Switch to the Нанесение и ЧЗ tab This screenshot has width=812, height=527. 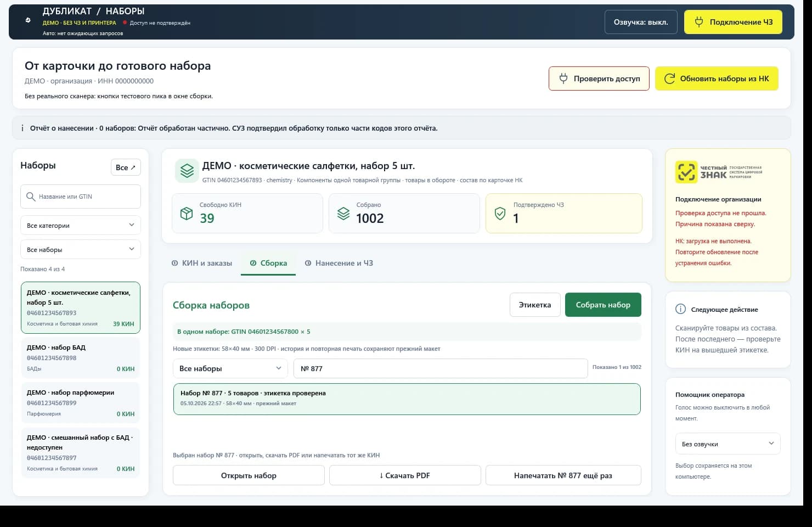(x=339, y=263)
